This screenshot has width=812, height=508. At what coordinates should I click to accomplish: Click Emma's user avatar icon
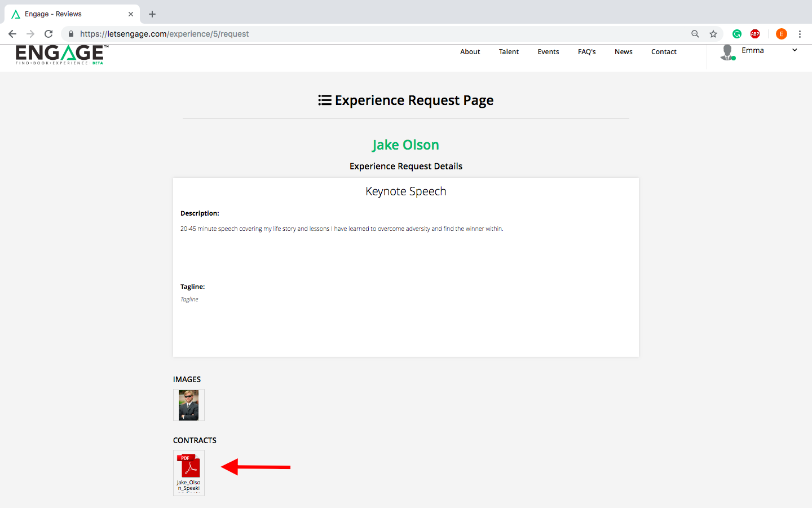tap(727, 52)
